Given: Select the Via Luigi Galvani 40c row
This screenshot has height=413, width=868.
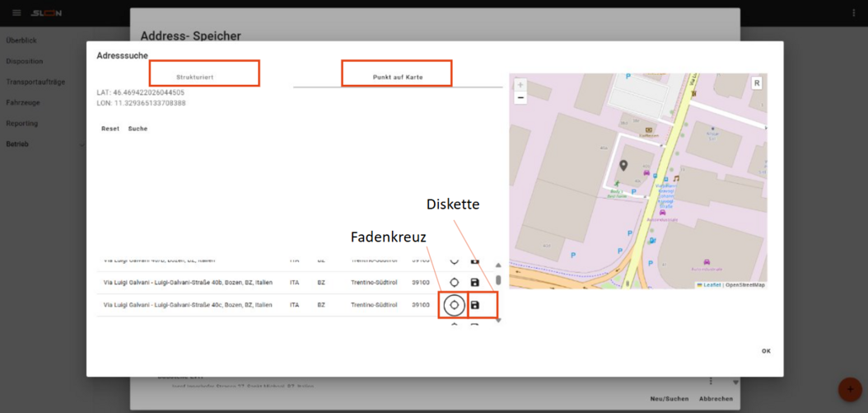Looking at the screenshot, I should pos(188,305).
